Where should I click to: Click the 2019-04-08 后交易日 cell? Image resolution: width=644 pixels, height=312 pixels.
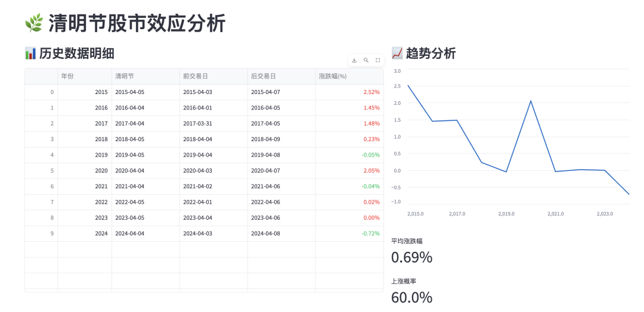click(281, 155)
